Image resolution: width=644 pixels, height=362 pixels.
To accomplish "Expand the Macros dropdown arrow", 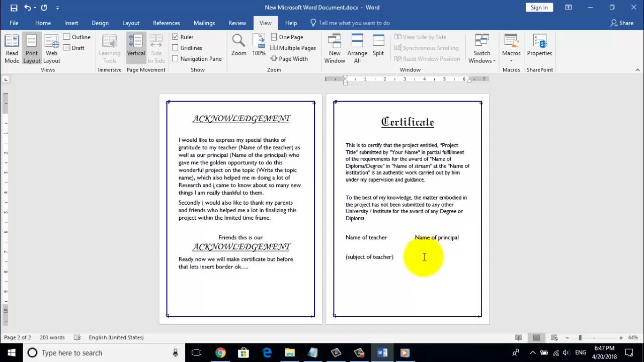I will point(511,61).
